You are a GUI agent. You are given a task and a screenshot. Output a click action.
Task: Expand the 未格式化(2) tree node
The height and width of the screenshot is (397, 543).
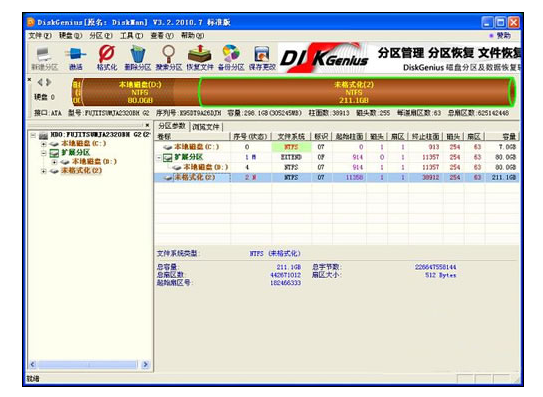44,171
